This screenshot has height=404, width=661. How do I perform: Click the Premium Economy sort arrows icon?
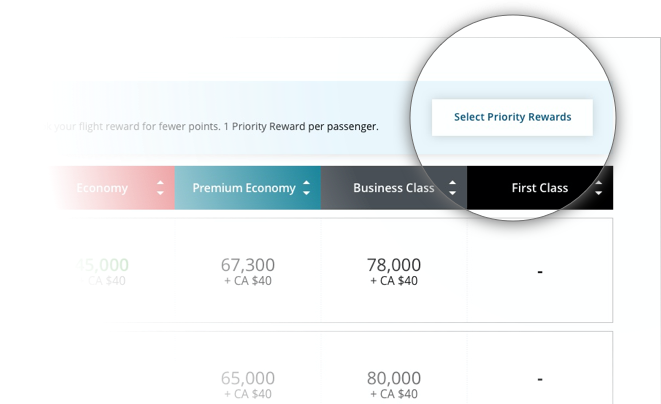306,188
